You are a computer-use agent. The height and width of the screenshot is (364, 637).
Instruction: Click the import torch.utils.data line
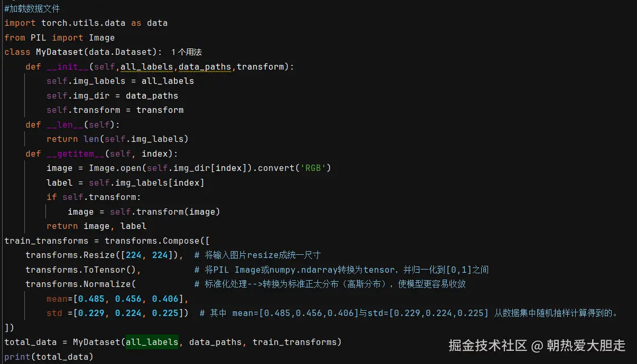(86, 23)
